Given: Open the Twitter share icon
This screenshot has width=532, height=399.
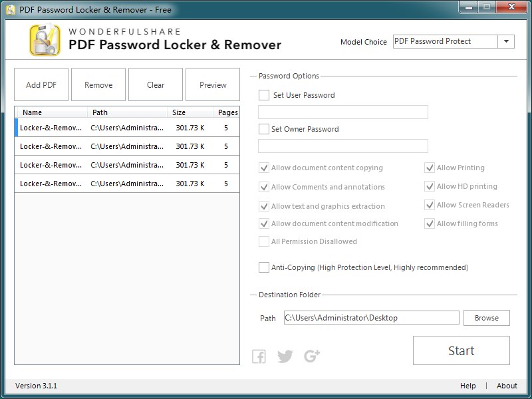Looking at the screenshot, I should pyautogui.click(x=285, y=356).
